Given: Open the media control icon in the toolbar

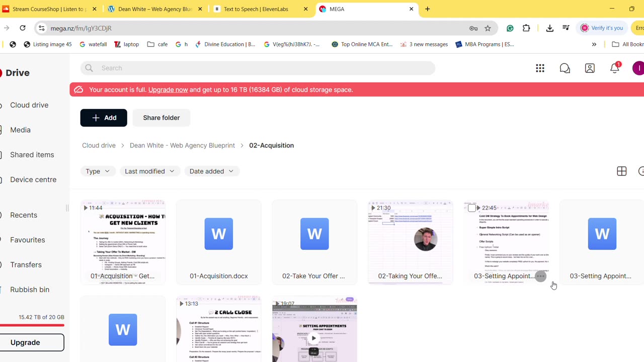Looking at the screenshot, I should click(x=566, y=28).
